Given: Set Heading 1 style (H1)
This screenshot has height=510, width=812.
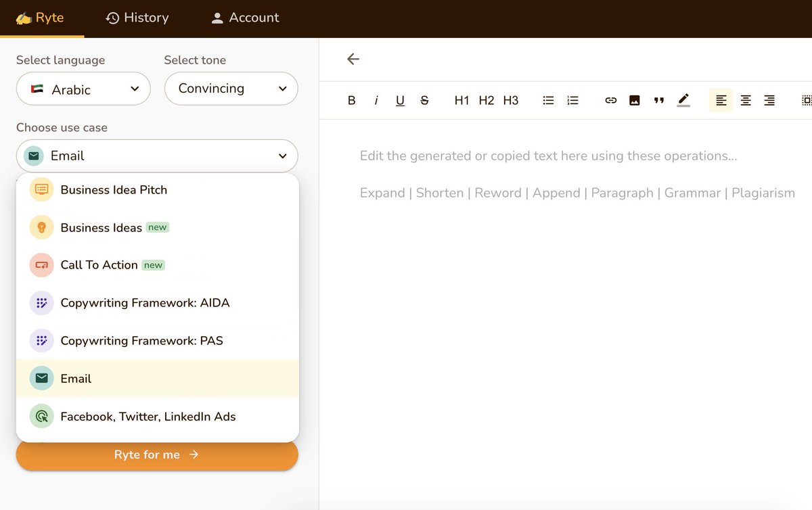Looking at the screenshot, I should click(x=461, y=100).
